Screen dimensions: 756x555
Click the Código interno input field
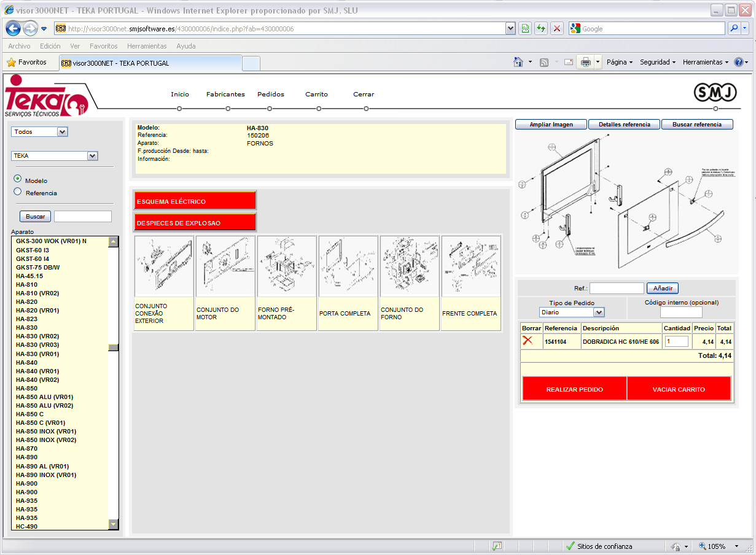681,312
